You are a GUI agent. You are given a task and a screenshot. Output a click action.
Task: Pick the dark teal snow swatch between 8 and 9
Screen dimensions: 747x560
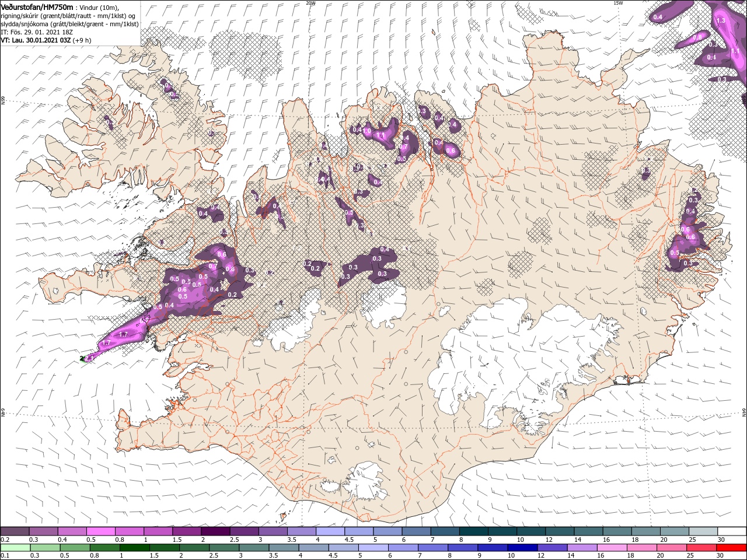(473, 531)
